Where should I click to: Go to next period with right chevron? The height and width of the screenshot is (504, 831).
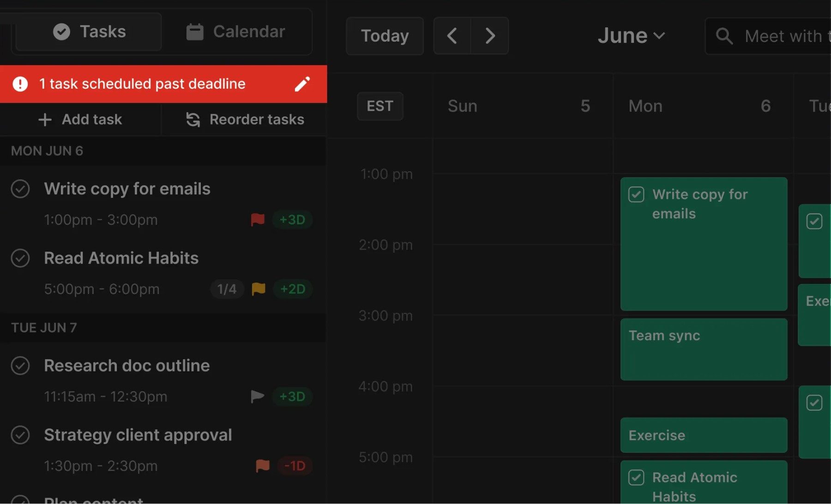[490, 36]
